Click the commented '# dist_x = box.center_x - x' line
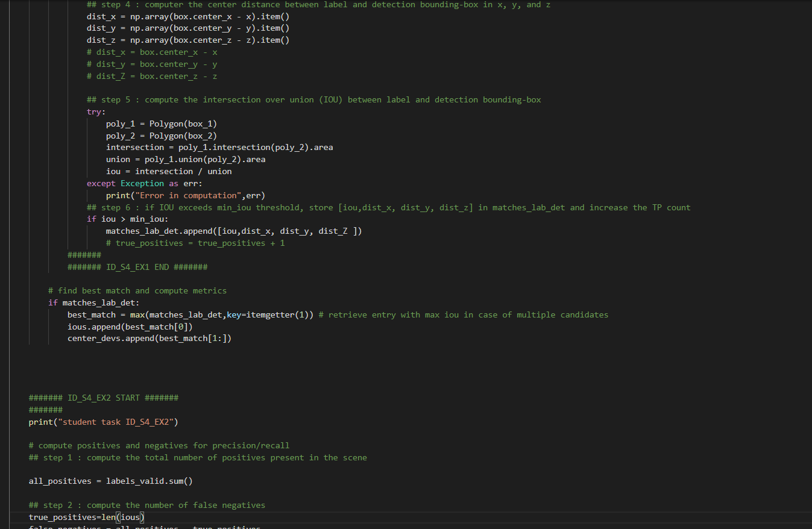The width and height of the screenshot is (812, 529). [x=152, y=52]
